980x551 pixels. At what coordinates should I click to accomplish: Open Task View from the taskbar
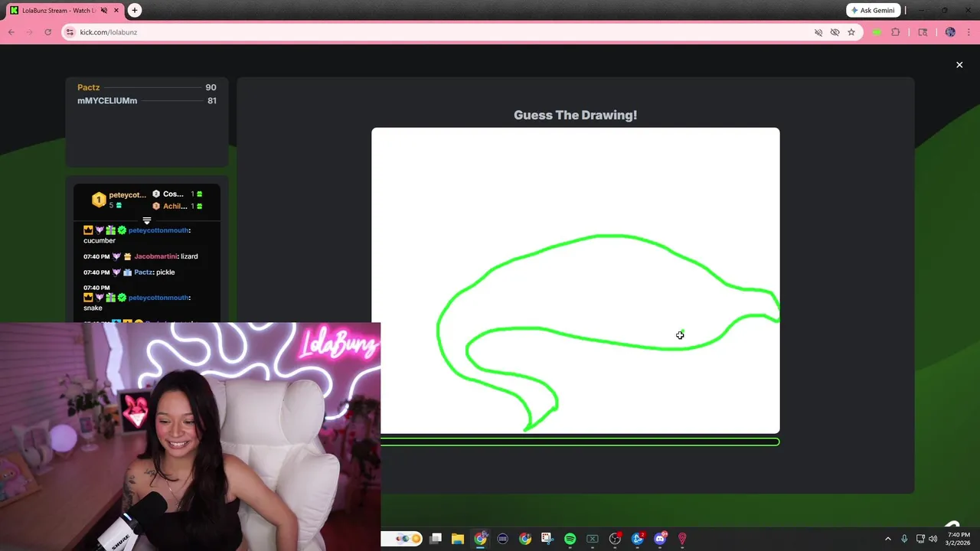pyautogui.click(x=436, y=539)
